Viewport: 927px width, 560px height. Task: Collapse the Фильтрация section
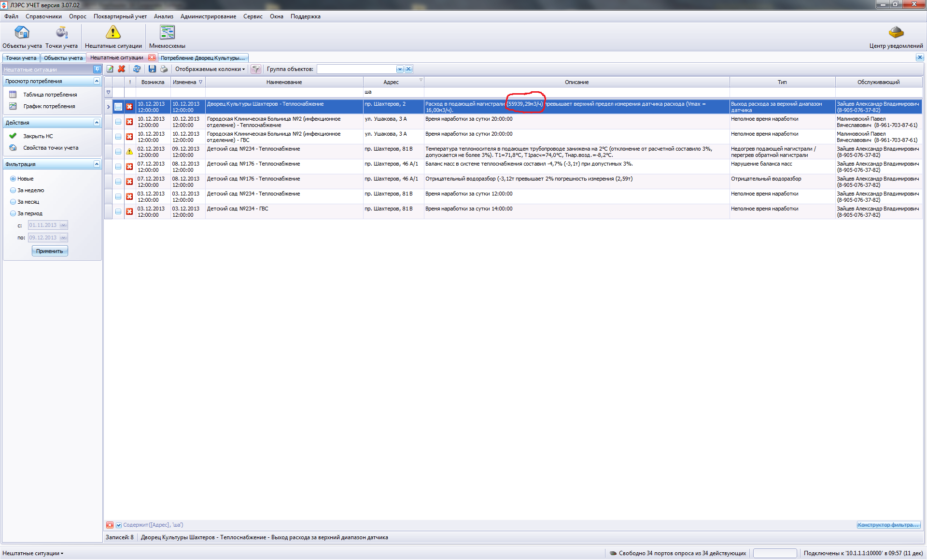pos(97,164)
